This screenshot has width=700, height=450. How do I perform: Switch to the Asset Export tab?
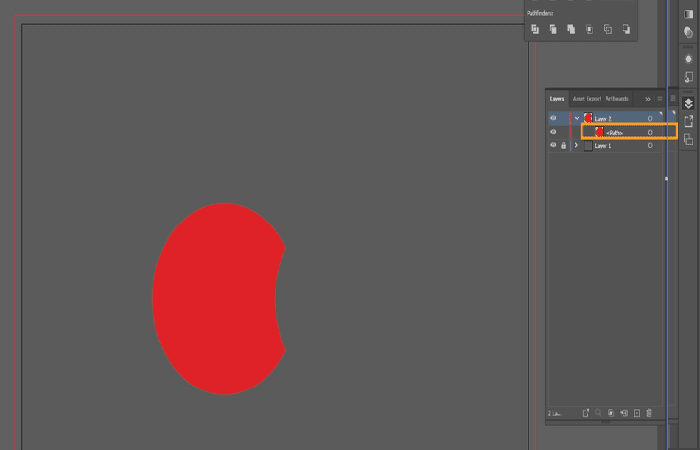pos(587,99)
